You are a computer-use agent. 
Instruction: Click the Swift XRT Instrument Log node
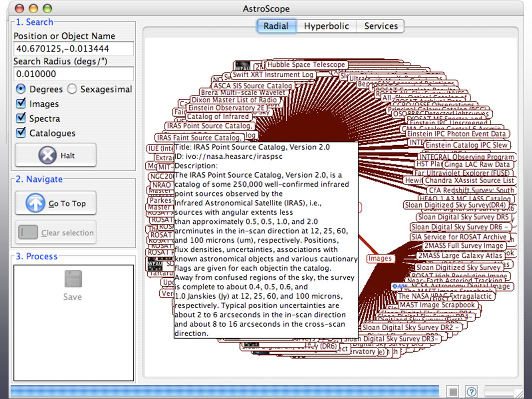click(272, 75)
